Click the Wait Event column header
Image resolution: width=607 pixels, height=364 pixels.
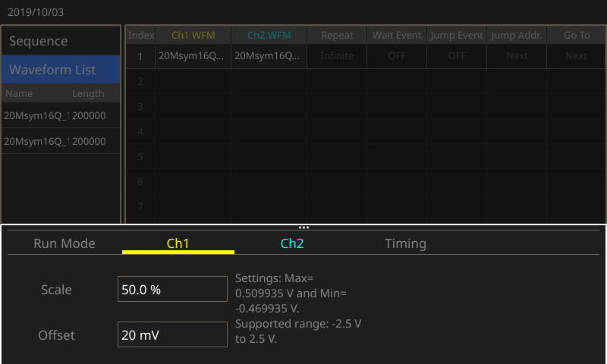(397, 35)
